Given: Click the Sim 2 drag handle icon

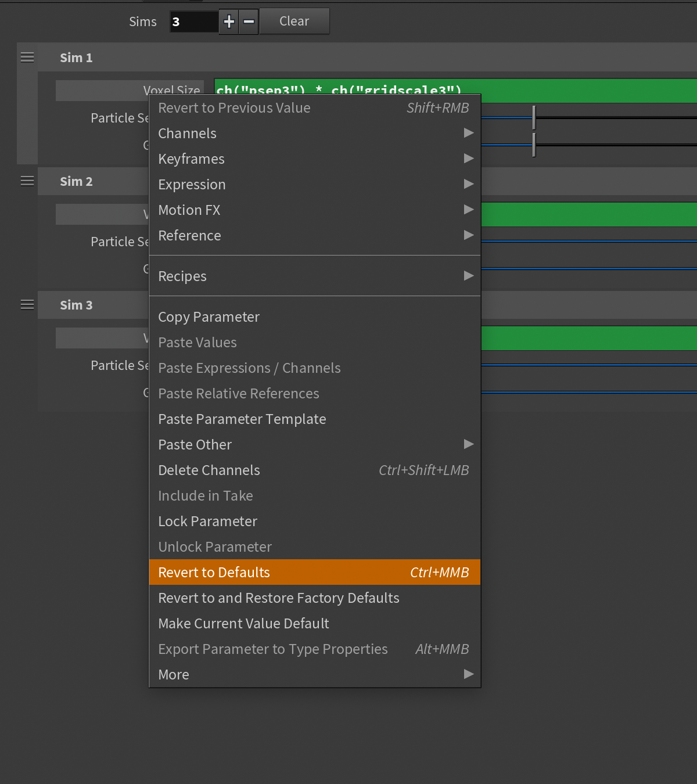Looking at the screenshot, I should click(27, 181).
